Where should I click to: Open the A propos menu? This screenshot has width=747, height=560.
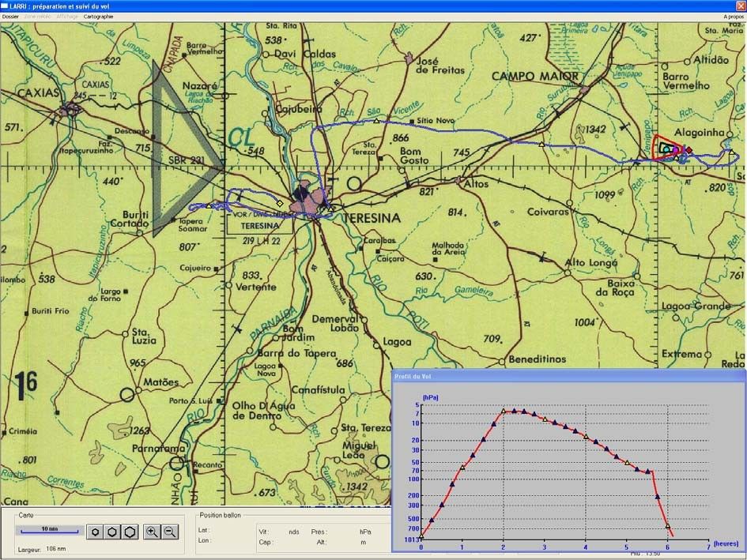point(733,16)
